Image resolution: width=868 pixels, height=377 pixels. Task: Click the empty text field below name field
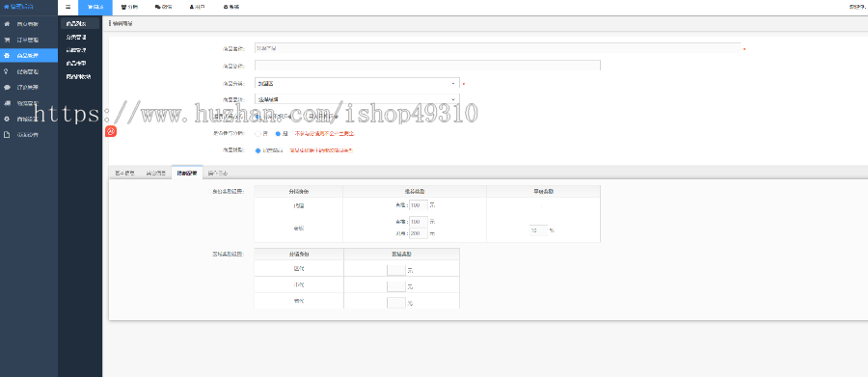[x=427, y=66]
